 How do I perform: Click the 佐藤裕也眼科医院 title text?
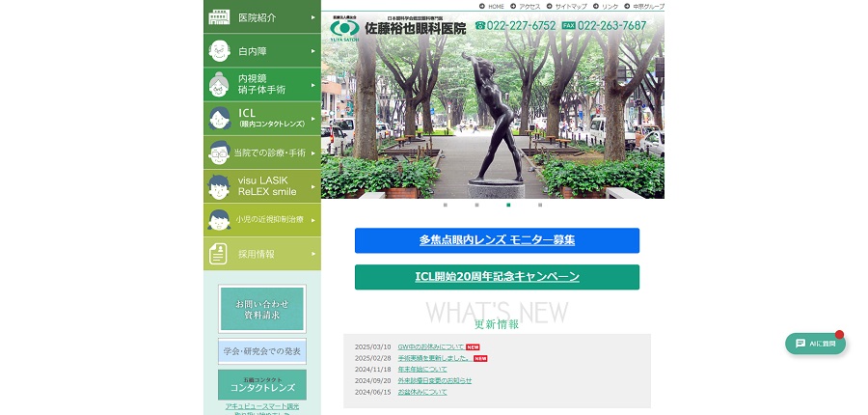(415, 29)
